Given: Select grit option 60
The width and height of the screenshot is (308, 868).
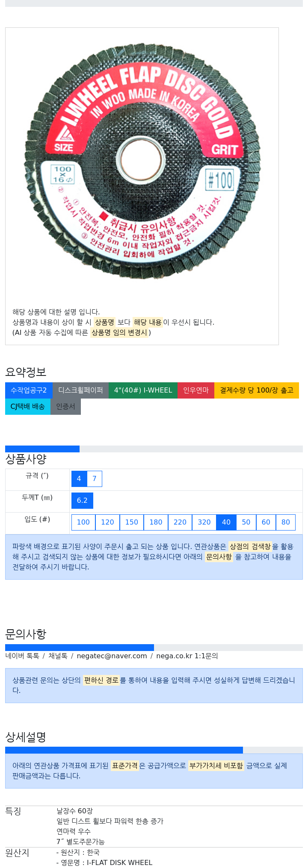Looking at the screenshot, I should pyautogui.click(x=266, y=522).
